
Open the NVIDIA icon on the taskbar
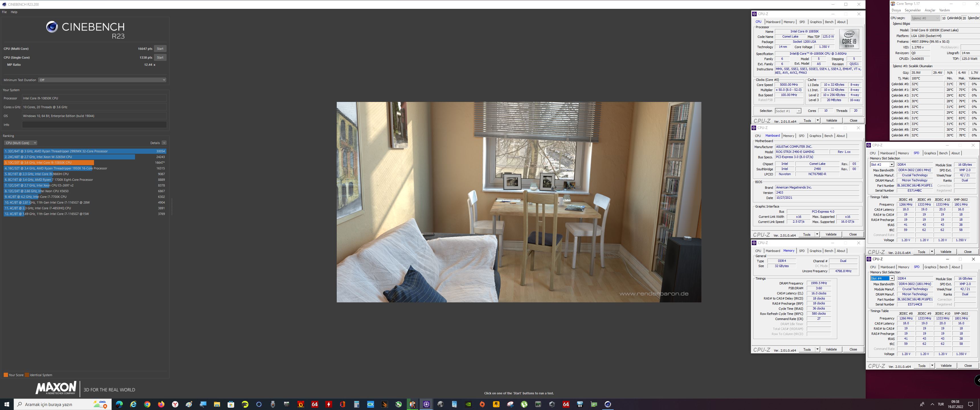click(x=468, y=404)
